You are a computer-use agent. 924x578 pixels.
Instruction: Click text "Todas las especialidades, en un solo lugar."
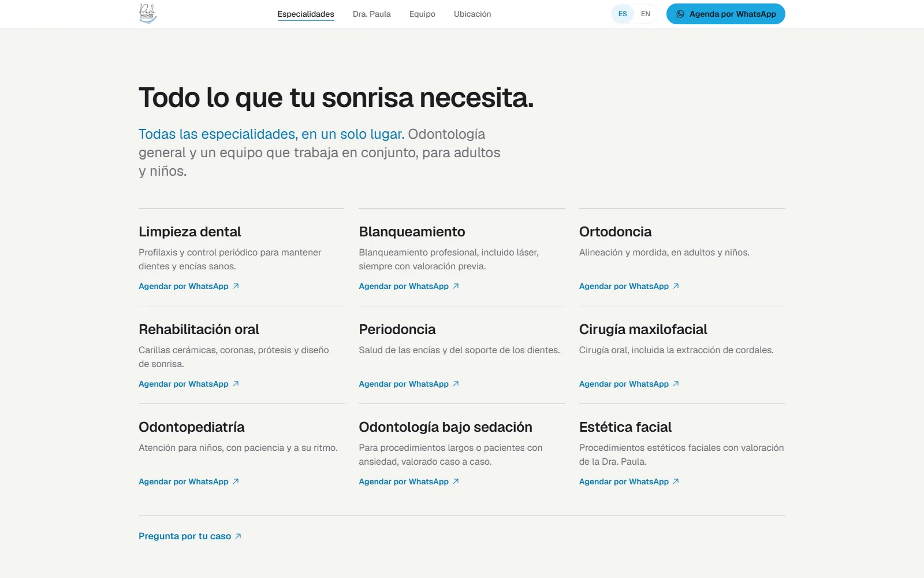[271, 134]
